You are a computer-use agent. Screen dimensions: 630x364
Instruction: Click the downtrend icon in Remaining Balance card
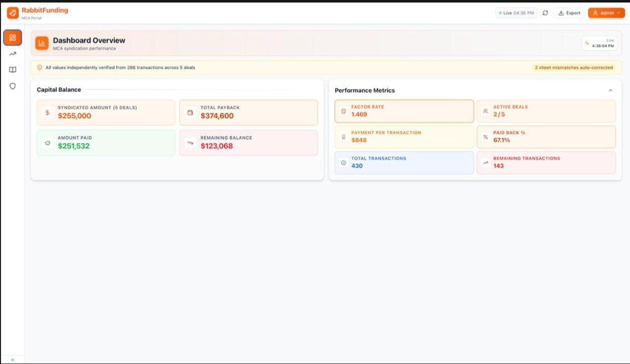pos(190,143)
